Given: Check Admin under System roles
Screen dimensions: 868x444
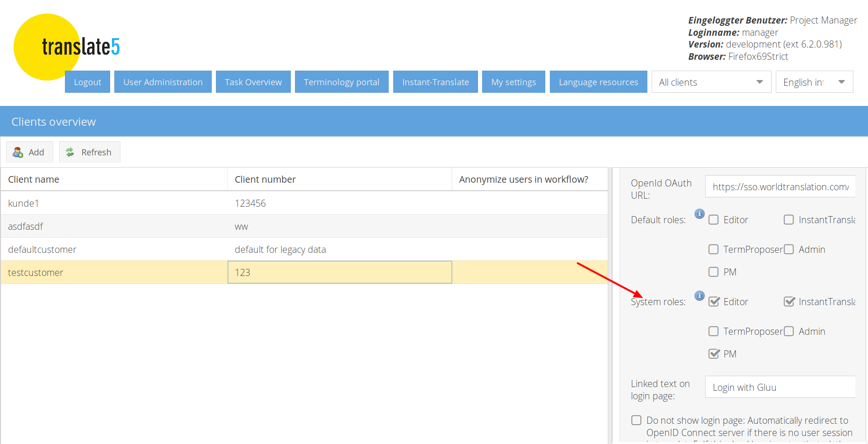Looking at the screenshot, I should click(x=789, y=331).
